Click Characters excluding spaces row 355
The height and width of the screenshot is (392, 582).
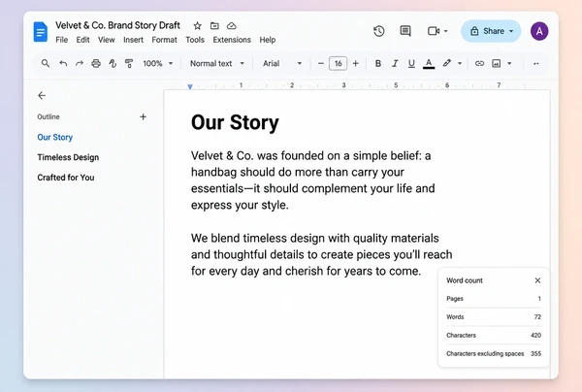coord(494,353)
